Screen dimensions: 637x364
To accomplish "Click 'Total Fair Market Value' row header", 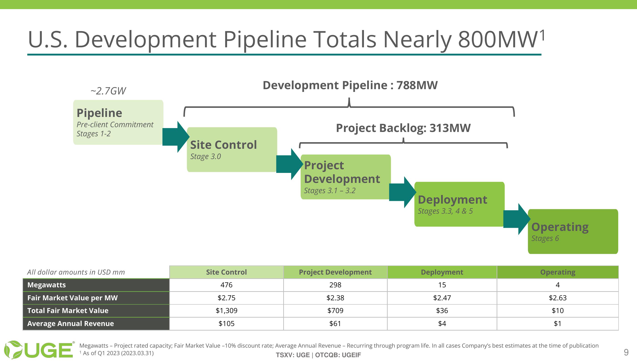I will pyautogui.click(x=96, y=311).
